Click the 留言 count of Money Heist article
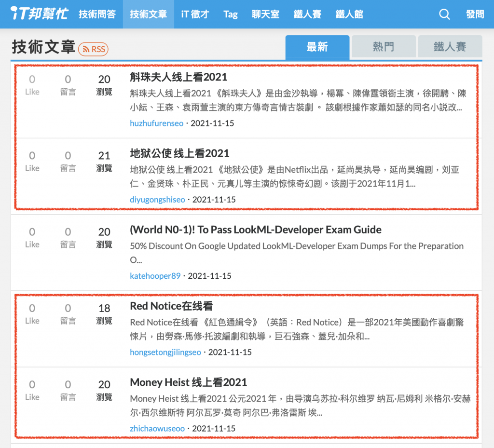494x448 pixels. click(x=68, y=390)
